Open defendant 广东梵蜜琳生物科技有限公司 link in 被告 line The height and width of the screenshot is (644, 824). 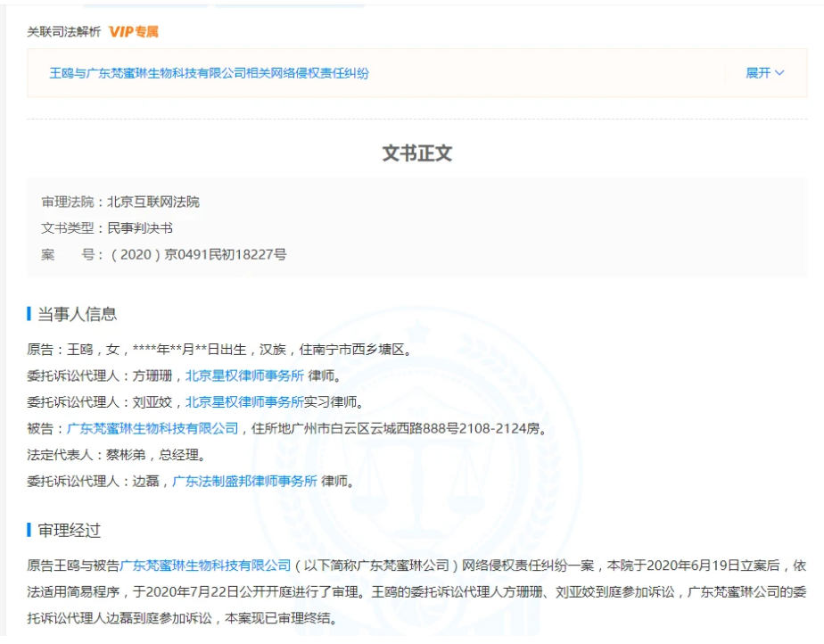point(152,428)
